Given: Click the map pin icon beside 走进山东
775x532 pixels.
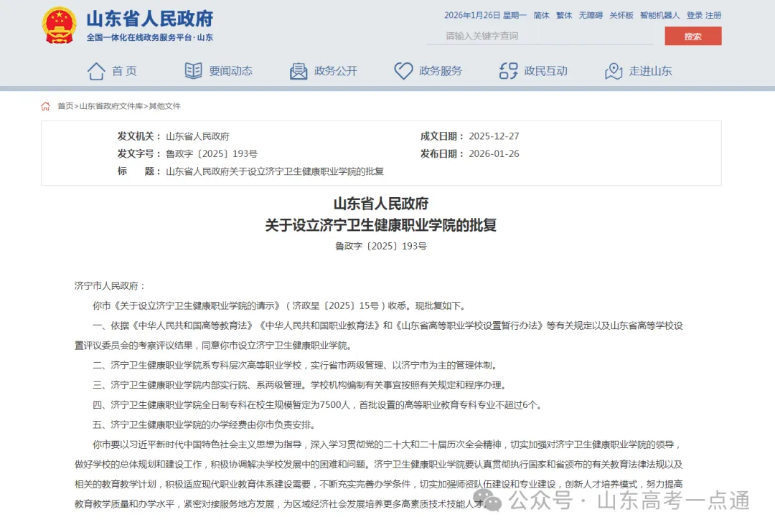Looking at the screenshot, I should [x=614, y=71].
